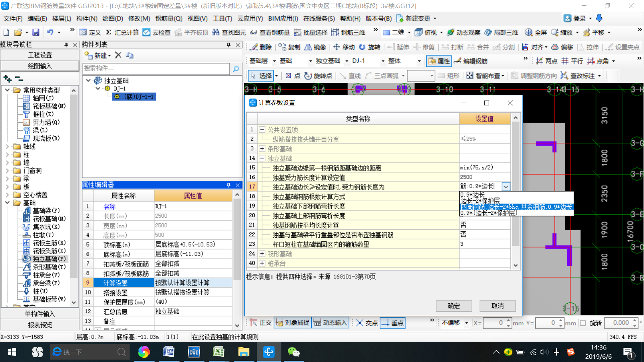Click the 登录 login button

pos(575,19)
